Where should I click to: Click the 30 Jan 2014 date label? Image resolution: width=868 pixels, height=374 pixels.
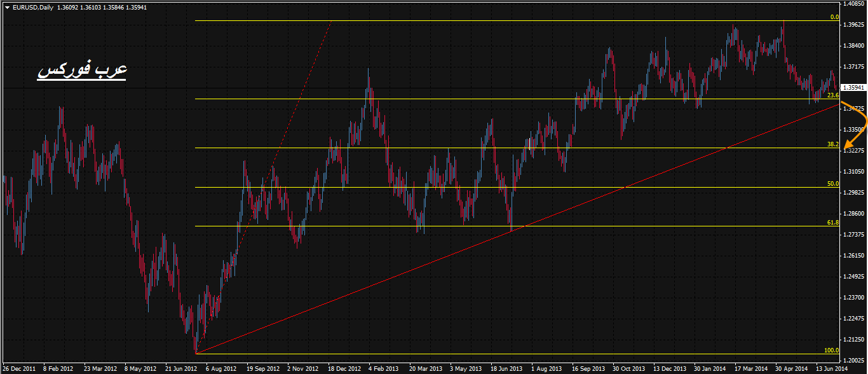710,368
